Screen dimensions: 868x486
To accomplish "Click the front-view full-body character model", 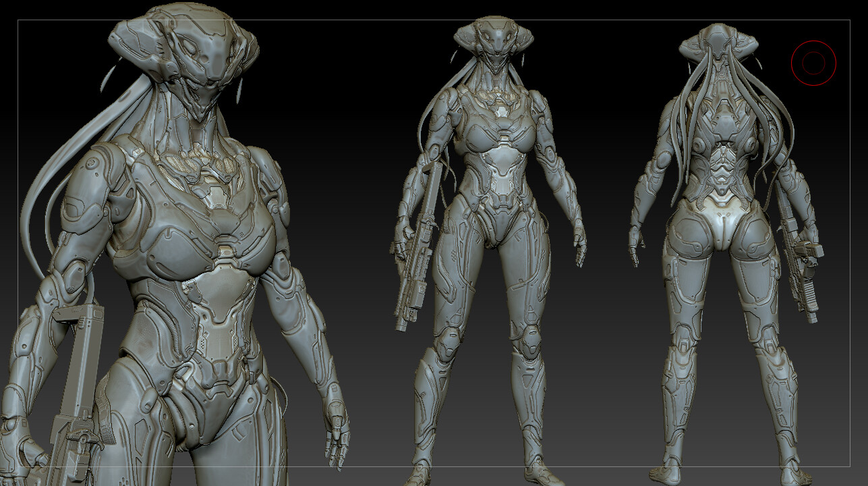I will tap(490, 250).
